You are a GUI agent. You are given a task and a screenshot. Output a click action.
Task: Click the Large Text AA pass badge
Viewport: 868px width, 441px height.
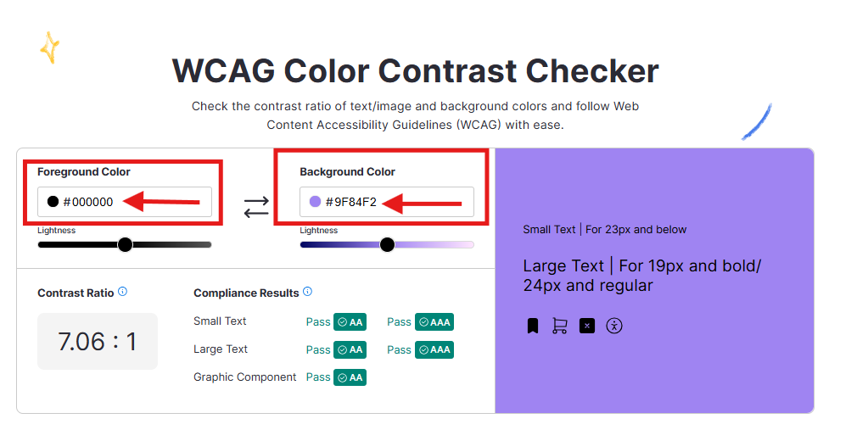pyautogui.click(x=350, y=349)
